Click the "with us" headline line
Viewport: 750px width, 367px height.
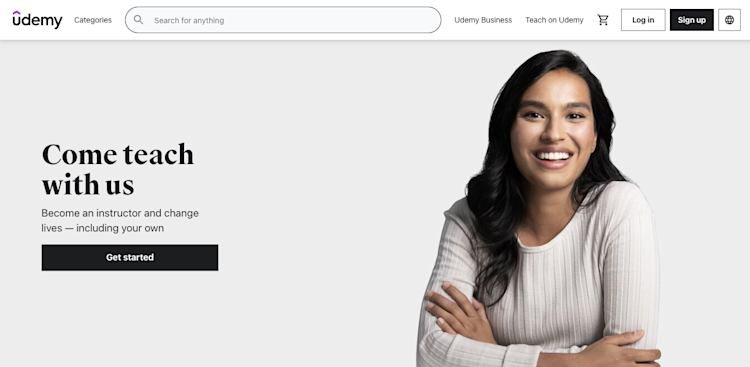point(88,185)
